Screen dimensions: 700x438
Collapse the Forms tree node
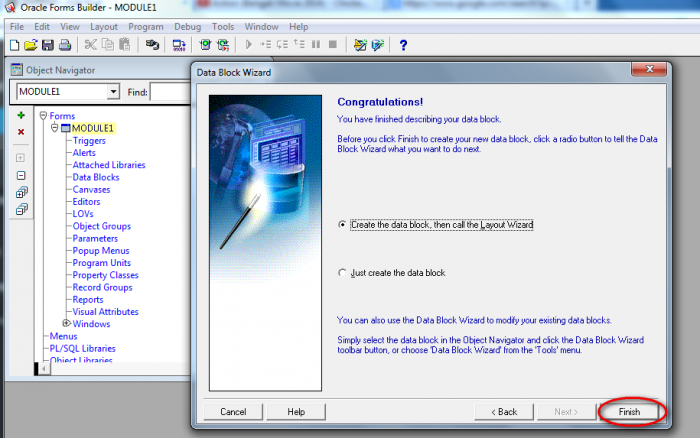click(x=43, y=116)
